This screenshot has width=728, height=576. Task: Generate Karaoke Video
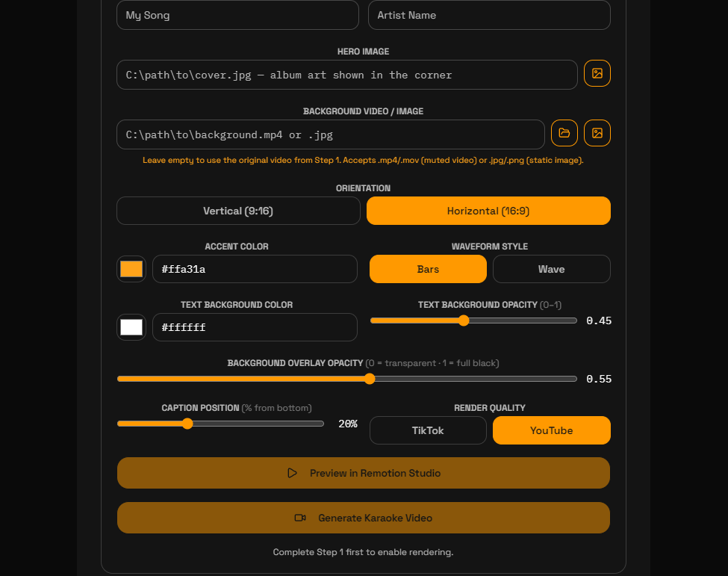364,518
